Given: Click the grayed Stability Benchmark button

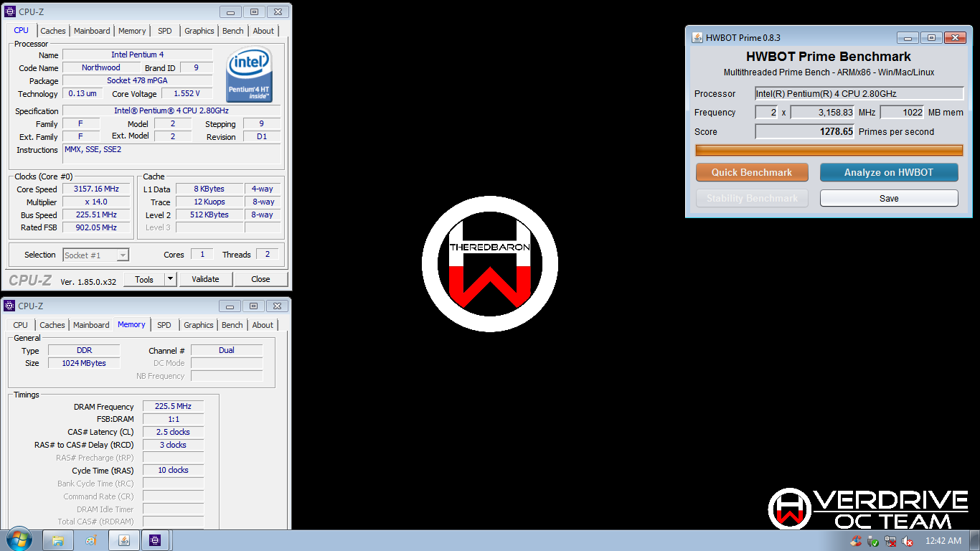Looking at the screenshot, I should (x=752, y=198).
